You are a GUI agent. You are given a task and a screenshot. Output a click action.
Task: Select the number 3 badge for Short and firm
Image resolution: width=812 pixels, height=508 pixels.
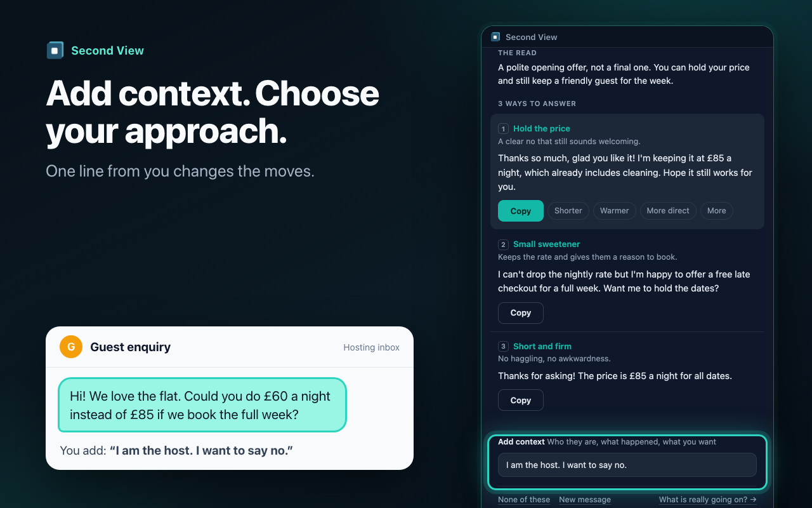coord(504,347)
